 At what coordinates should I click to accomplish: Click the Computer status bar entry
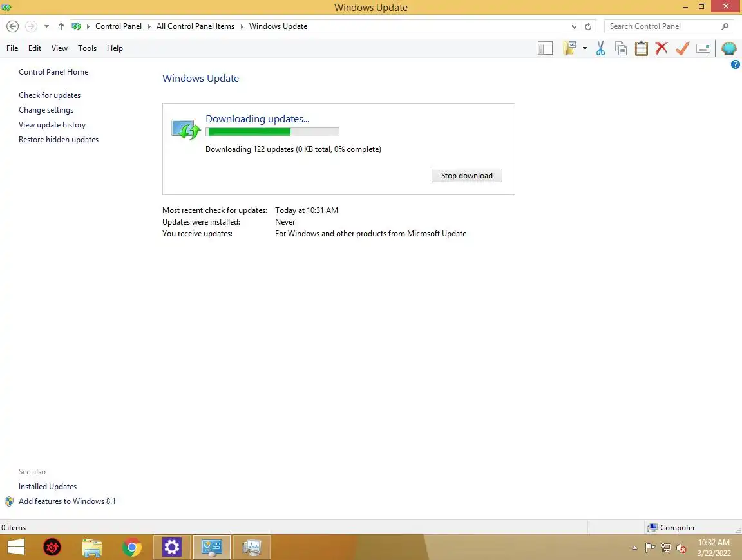[x=671, y=527]
